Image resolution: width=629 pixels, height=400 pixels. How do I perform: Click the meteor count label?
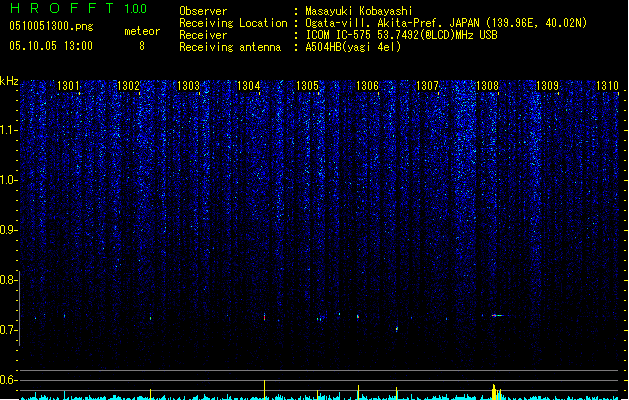pyautogui.click(x=142, y=31)
